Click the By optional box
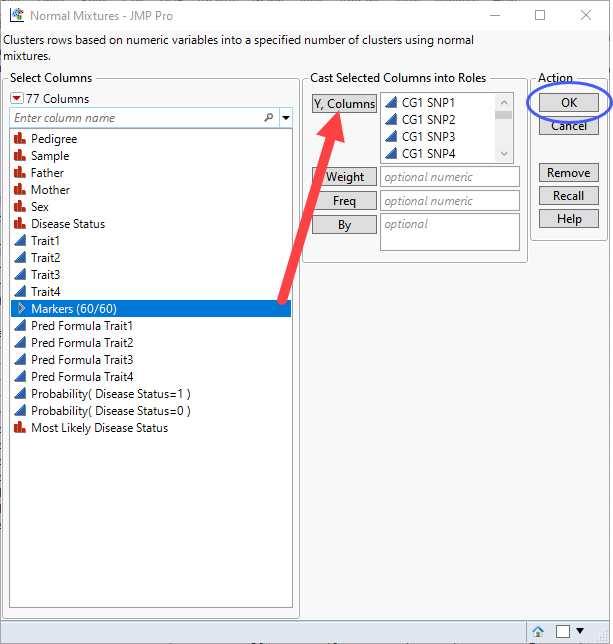This screenshot has height=644, width=613. click(450, 232)
